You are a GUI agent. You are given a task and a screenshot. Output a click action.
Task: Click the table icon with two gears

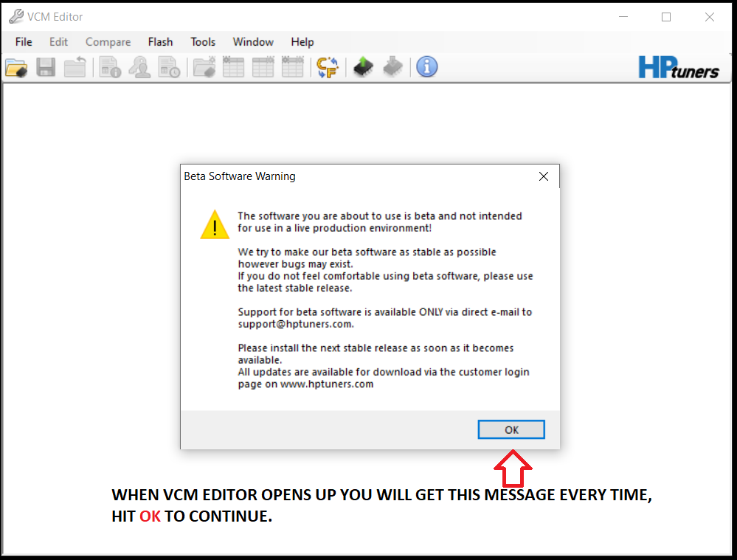pyautogui.click(x=292, y=67)
